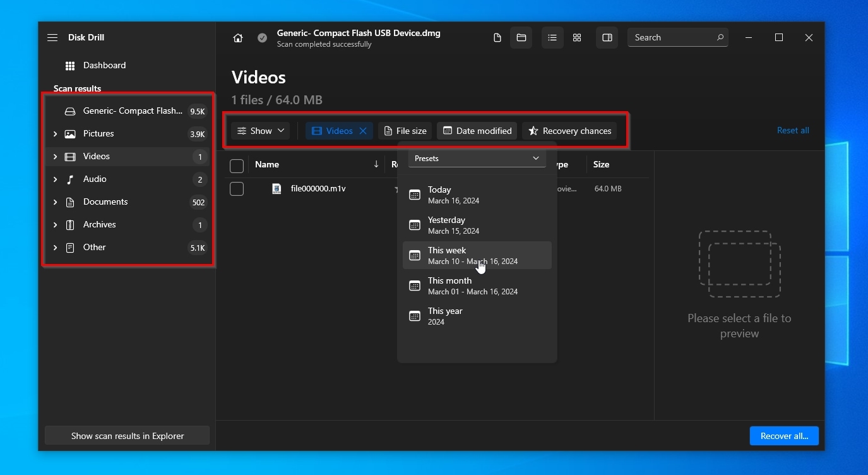This screenshot has width=868, height=475.
Task: Select the list view layout icon
Action: click(552, 38)
